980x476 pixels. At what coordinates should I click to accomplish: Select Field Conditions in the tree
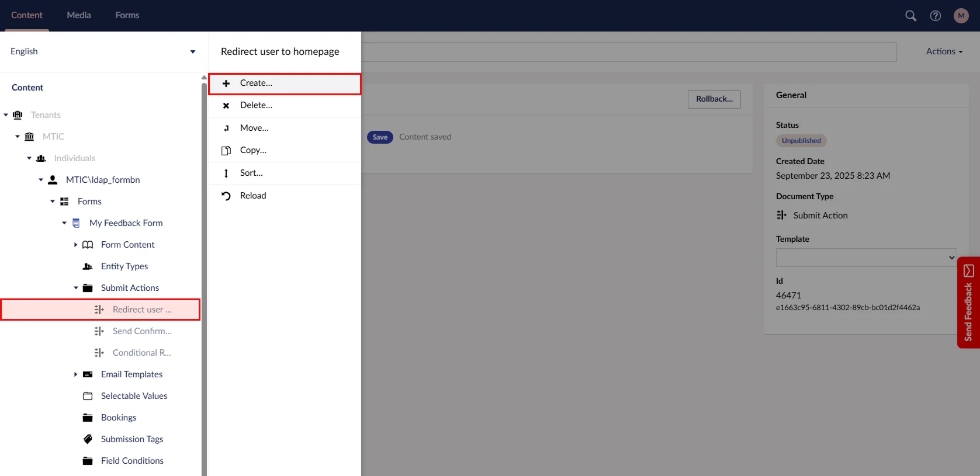point(132,461)
